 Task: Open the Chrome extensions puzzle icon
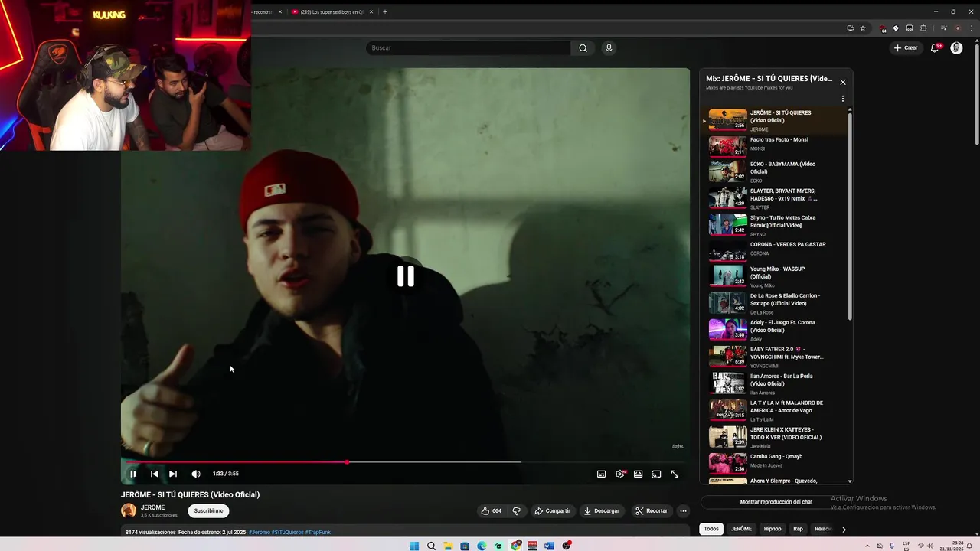923,28
